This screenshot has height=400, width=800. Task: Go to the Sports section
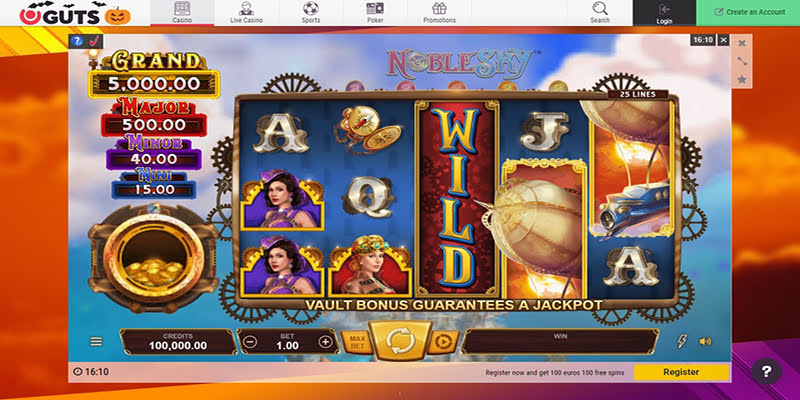point(311,13)
